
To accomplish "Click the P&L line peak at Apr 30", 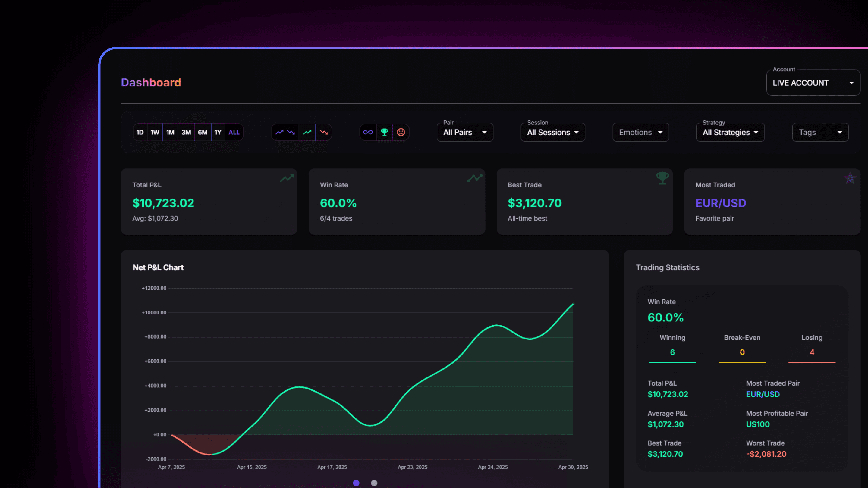I will pos(573,305).
